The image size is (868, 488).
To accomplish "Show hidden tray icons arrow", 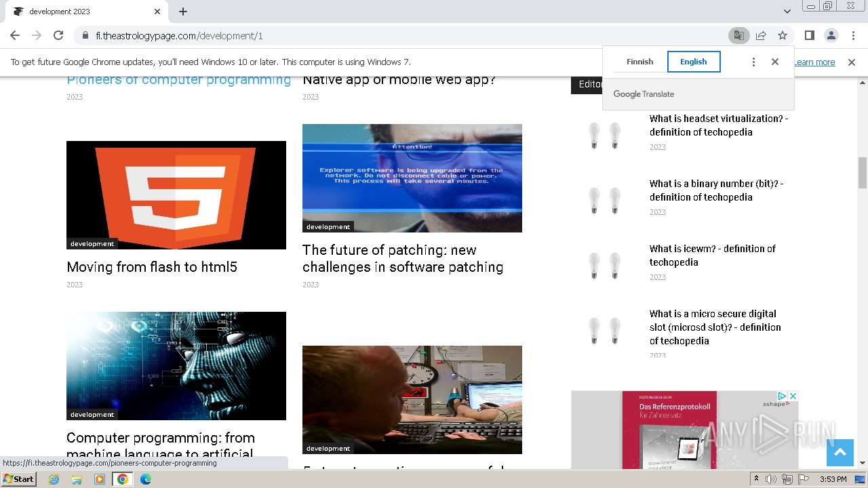I will coord(756,479).
